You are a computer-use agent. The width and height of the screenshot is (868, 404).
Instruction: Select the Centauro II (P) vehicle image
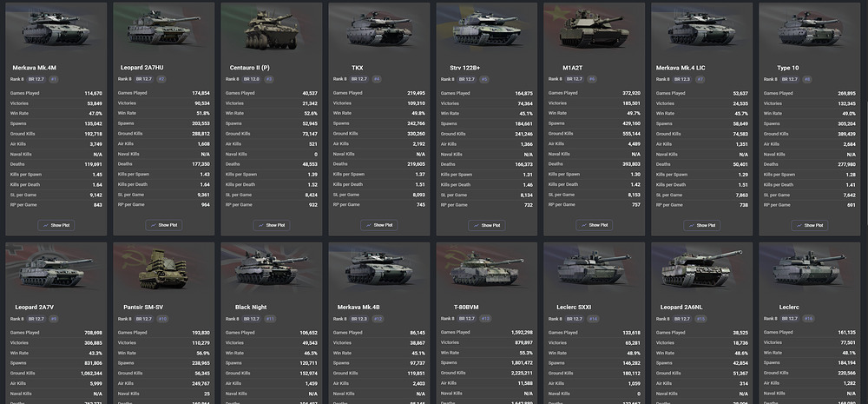[272, 30]
